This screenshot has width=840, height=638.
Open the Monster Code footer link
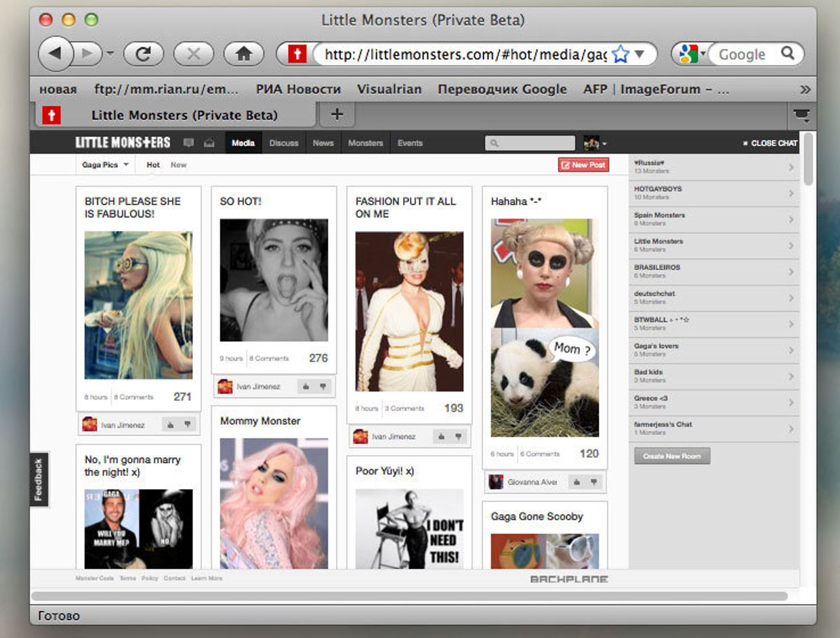click(95, 578)
